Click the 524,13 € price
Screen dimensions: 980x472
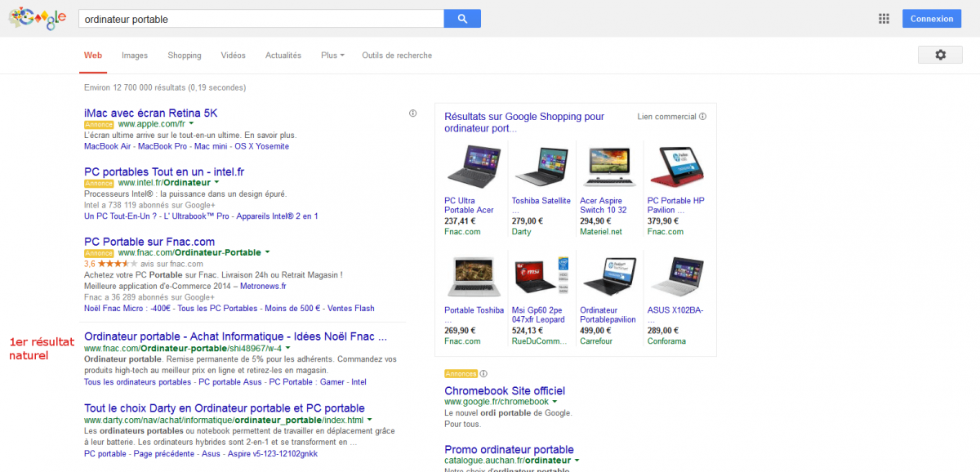click(x=529, y=331)
